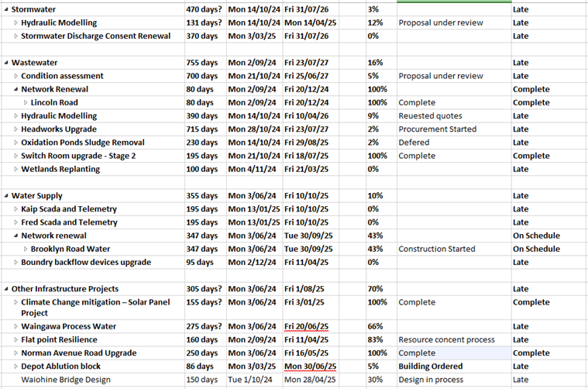Image resolution: width=588 pixels, height=389 pixels.
Task: Collapse the Stormwater summary task
Action: (6, 10)
